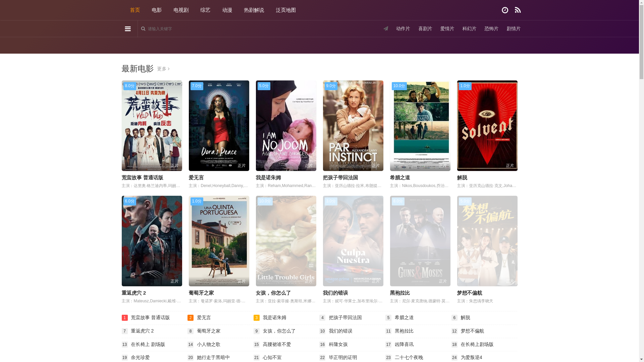Screen dimensions: 644x362
Task: Open the 泛页地图 menu item
Action: coord(286,10)
